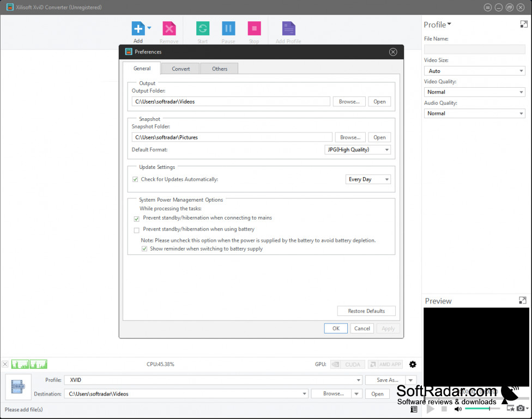Click the clip favorite film-star icon
This screenshot has width=532, height=419.
(x=510, y=408)
